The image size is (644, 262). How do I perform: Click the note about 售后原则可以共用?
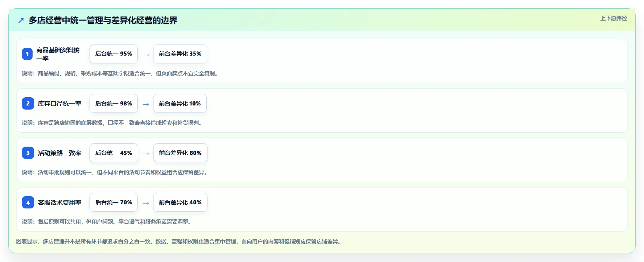click(x=106, y=222)
